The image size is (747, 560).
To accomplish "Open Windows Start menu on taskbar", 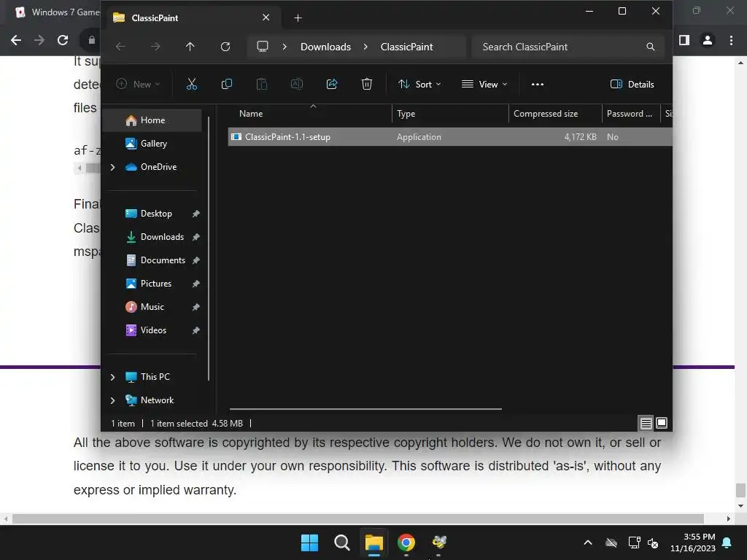I will (x=309, y=542).
